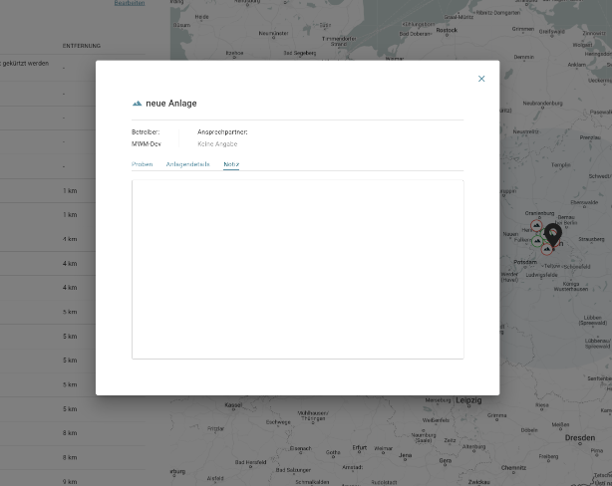Viewport: 612px width, 486px height.
Task: Click the Leipzig label on the map
Action: (469, 401)
